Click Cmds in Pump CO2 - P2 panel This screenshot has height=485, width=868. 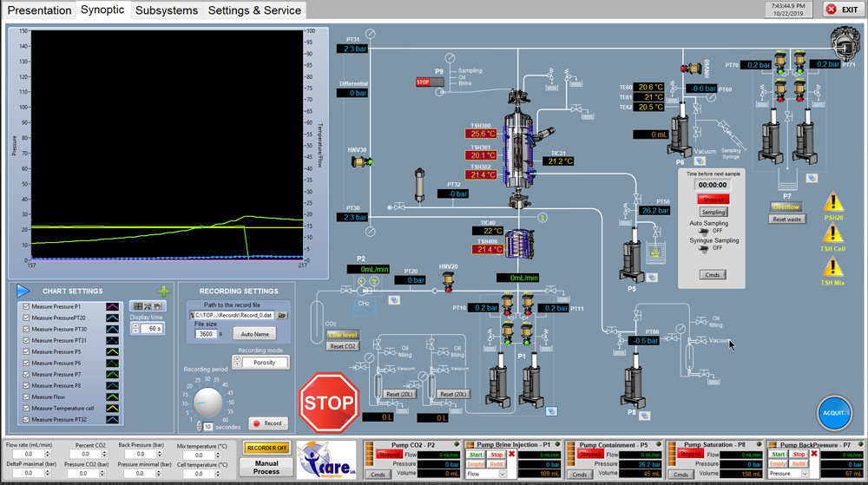click(x=378, y=475)
